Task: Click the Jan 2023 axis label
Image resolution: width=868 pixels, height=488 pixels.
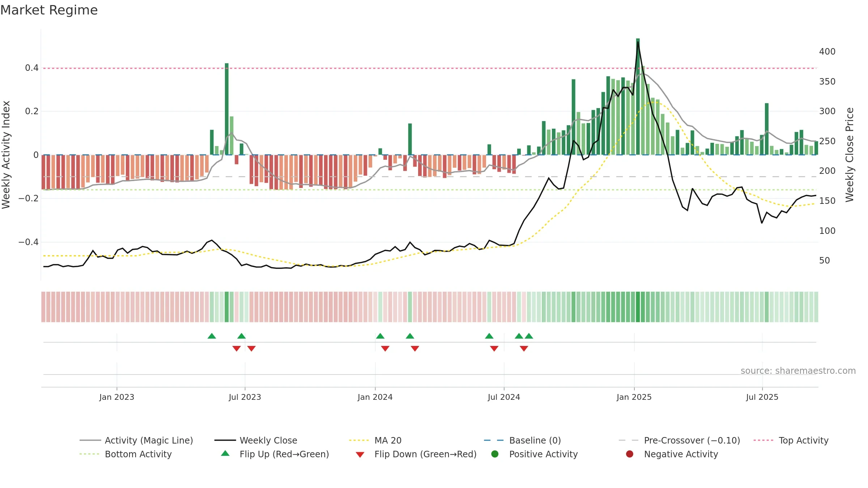Action: click(117, 397)
